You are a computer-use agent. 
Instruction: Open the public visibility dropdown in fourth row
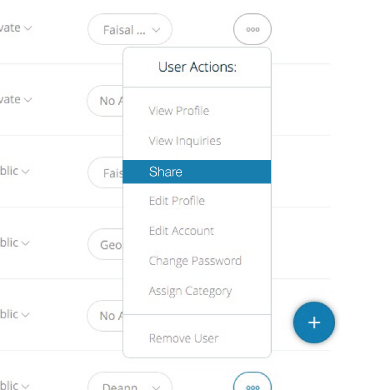15,243
